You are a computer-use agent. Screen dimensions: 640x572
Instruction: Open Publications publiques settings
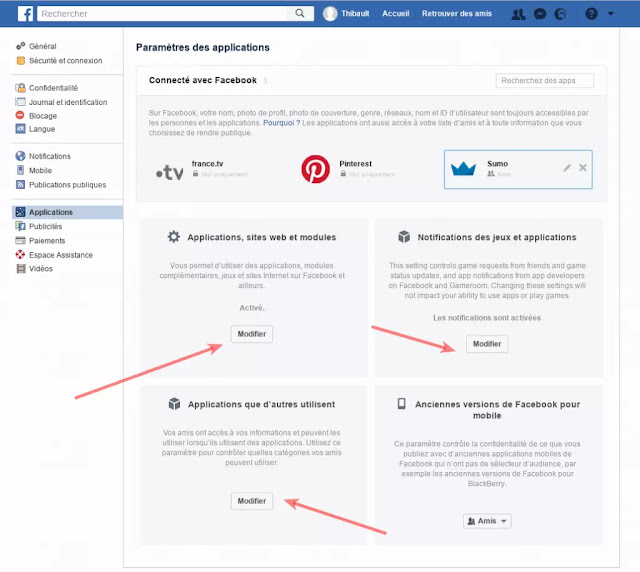(67, 185)
